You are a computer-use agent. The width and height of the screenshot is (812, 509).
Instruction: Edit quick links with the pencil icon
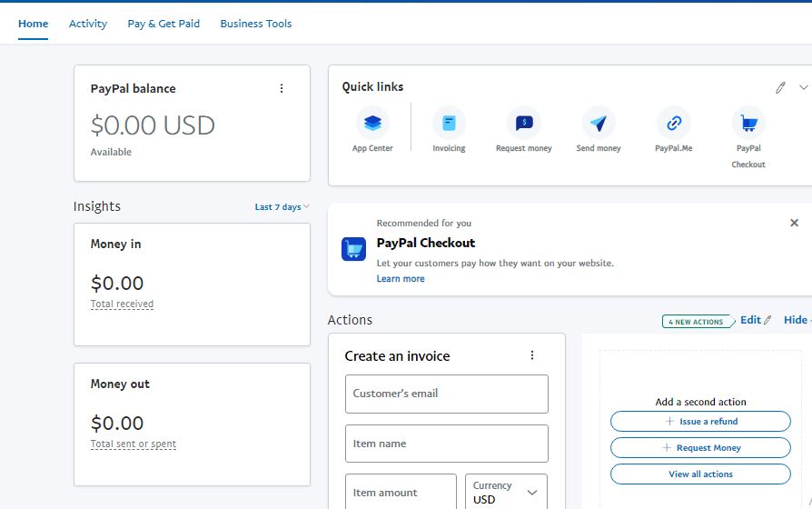point(780,88)
